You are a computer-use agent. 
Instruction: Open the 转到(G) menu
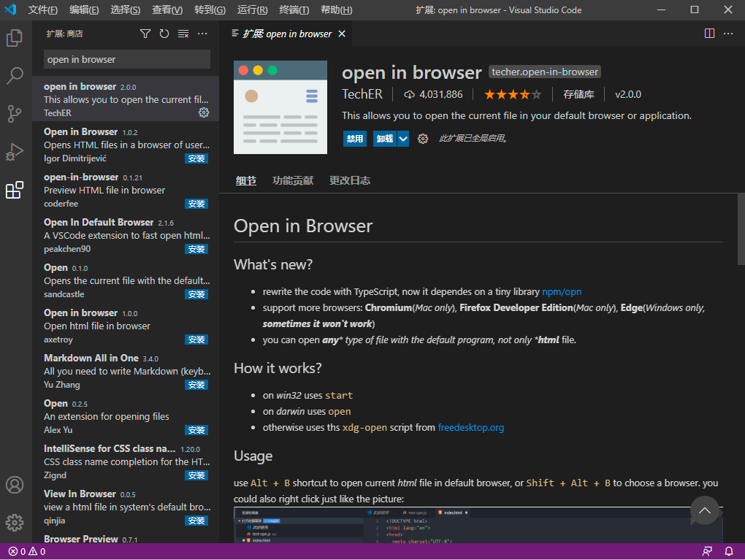point(210,10)
